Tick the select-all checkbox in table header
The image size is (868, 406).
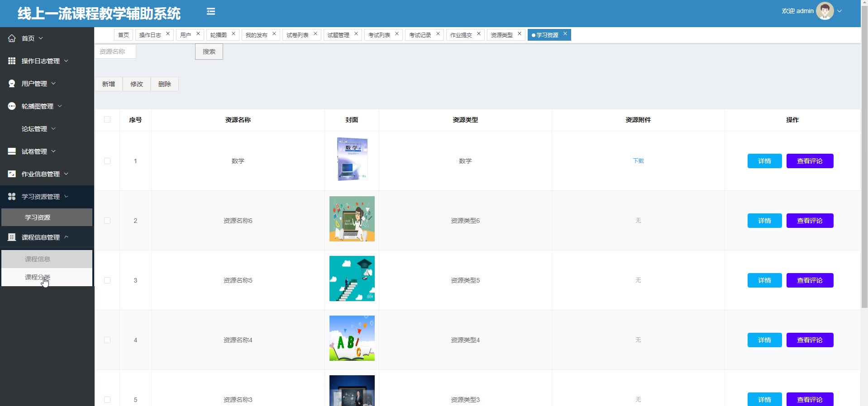[x=107, y=119]
